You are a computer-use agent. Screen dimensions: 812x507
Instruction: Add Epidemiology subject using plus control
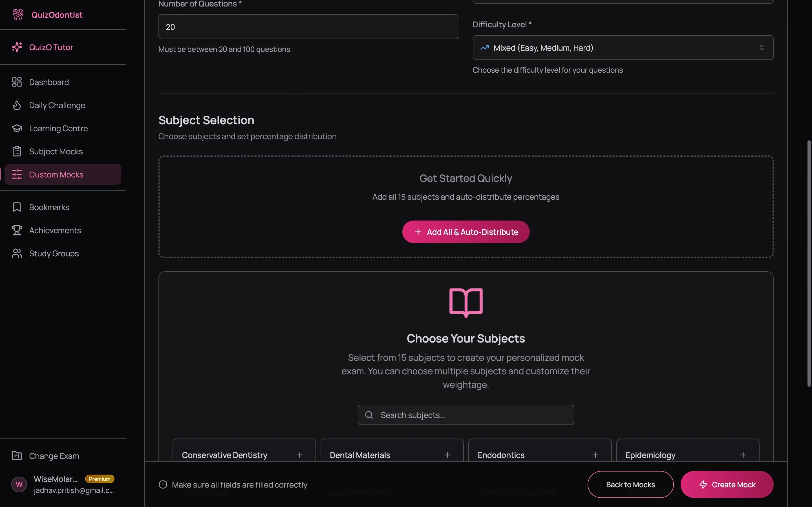coord(743,455)
